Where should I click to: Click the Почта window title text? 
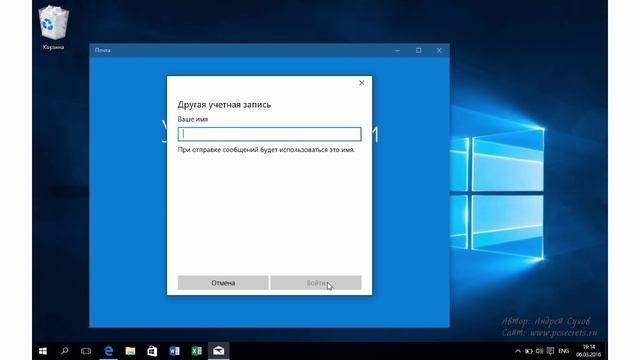[x=102, y=50]
